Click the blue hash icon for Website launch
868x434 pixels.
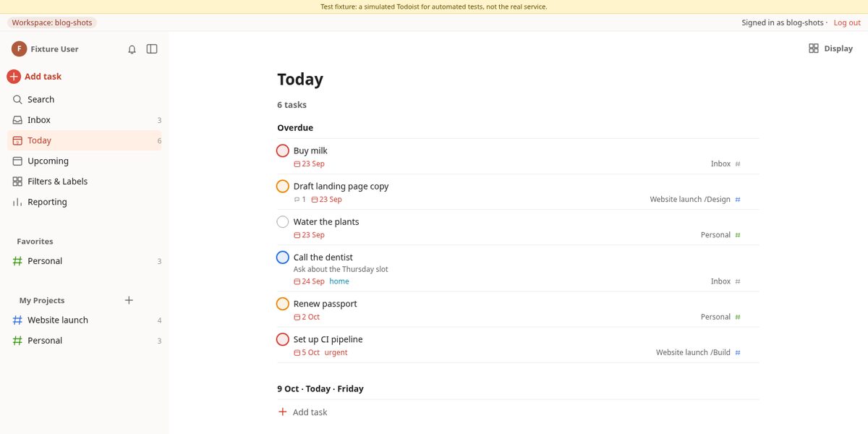pos(17,320)
